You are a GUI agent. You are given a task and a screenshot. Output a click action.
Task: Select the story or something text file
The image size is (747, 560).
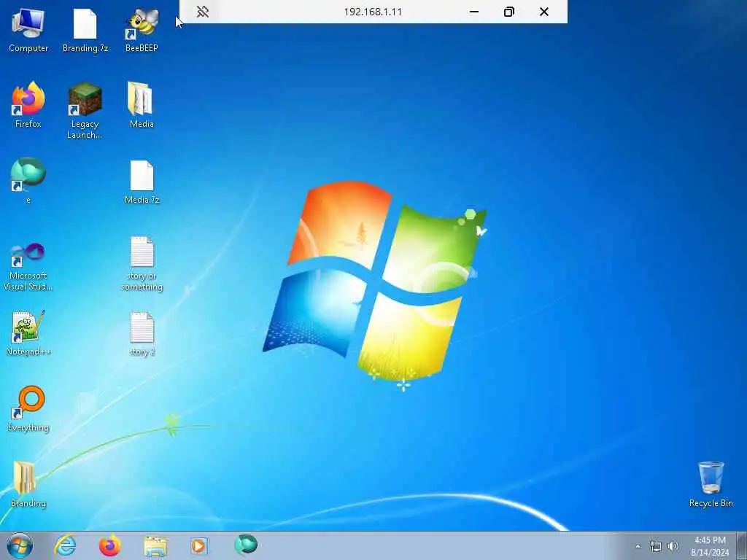point(142,264)
